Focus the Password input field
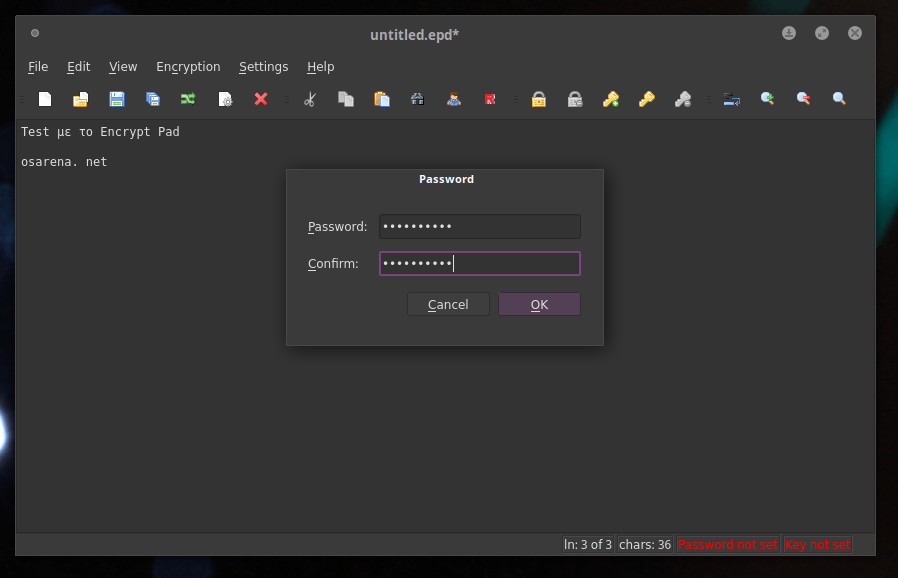The width and height of the screenshot is (898, 578). pyautogui.click(x=480, y=226)
